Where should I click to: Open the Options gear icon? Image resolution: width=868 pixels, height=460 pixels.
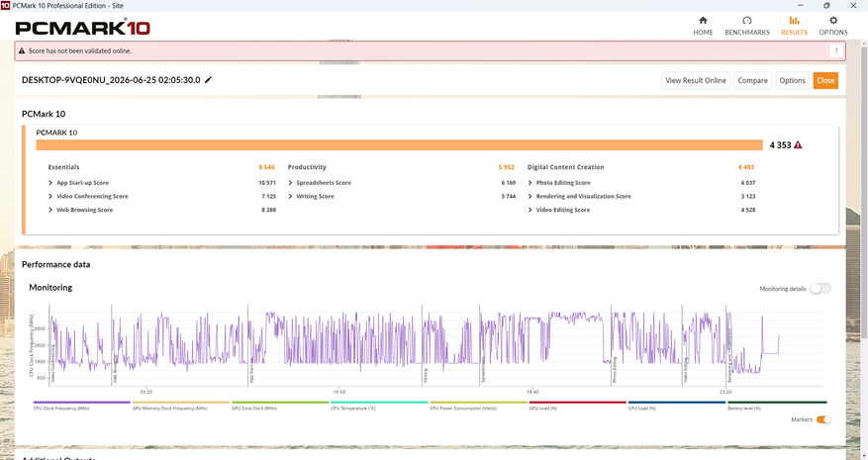pos(833,21)
